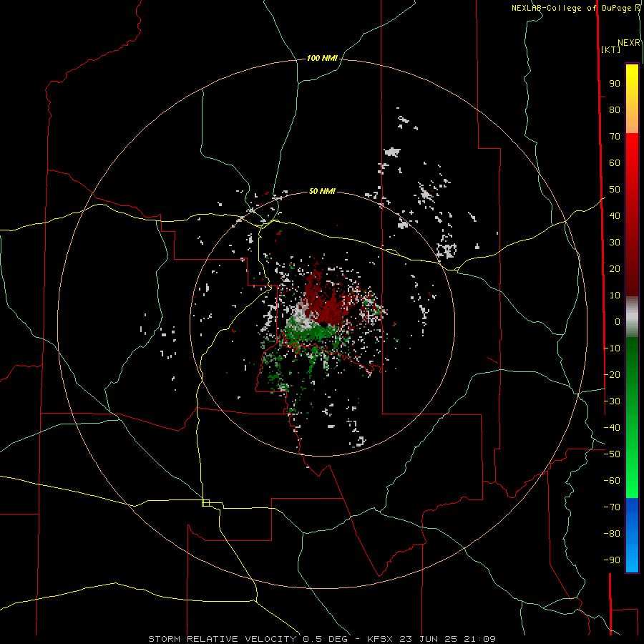Click the "0.5 DEG" elevation text in footer
This screenshot has height=644, width=644.
(x=326, y=639)
